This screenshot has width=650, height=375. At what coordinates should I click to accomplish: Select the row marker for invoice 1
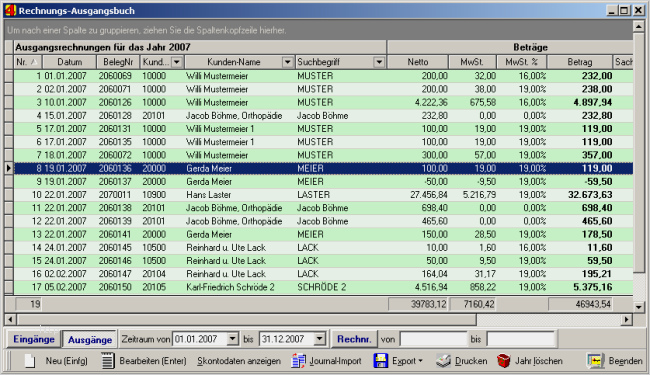point(9,76)
